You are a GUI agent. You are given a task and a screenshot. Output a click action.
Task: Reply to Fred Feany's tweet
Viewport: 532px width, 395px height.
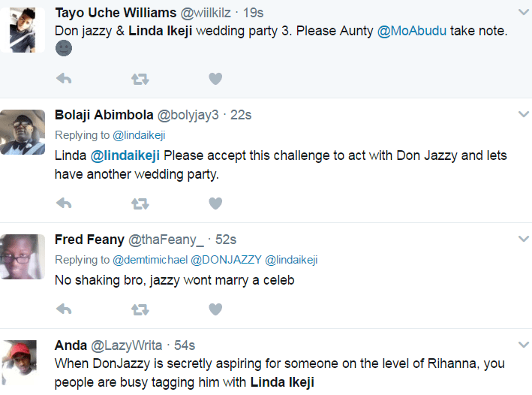coord(64,309)
